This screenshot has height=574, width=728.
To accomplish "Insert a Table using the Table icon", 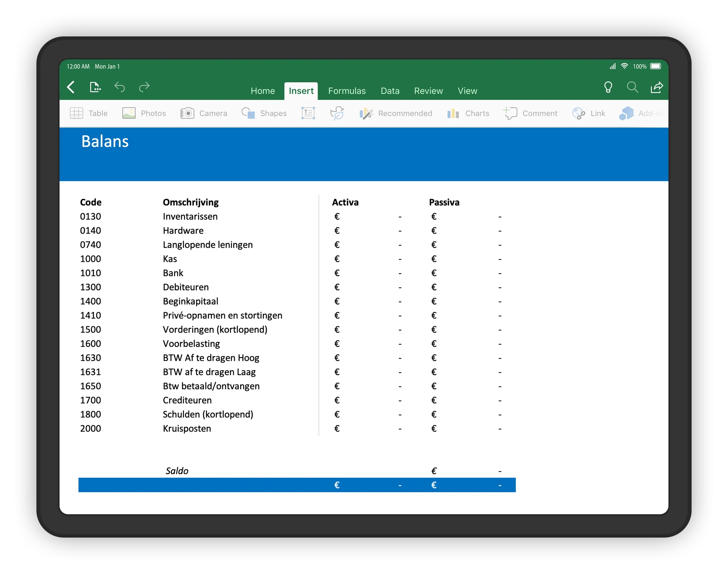I will pos(77,113).
